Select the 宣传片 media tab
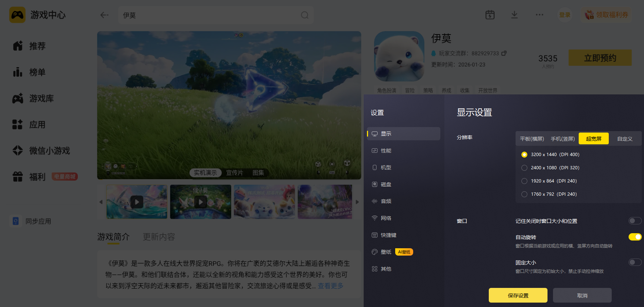Screen dimensions: 644x307 pyautogui.click(x=234, y=173)
